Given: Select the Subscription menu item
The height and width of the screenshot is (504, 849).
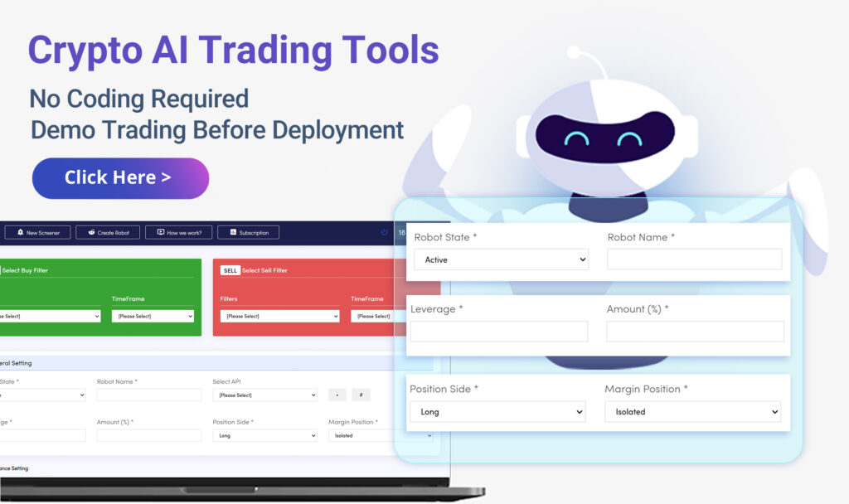Looking at the screenshot, I should coord(249,232).
